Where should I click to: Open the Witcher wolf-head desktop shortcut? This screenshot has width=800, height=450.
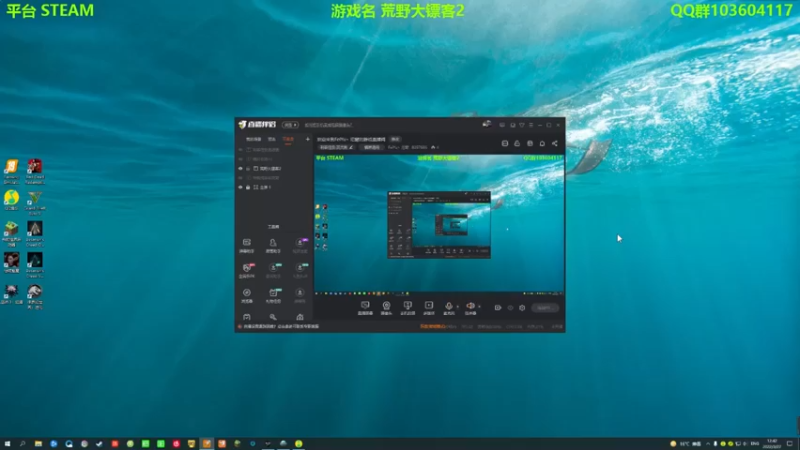11,294
